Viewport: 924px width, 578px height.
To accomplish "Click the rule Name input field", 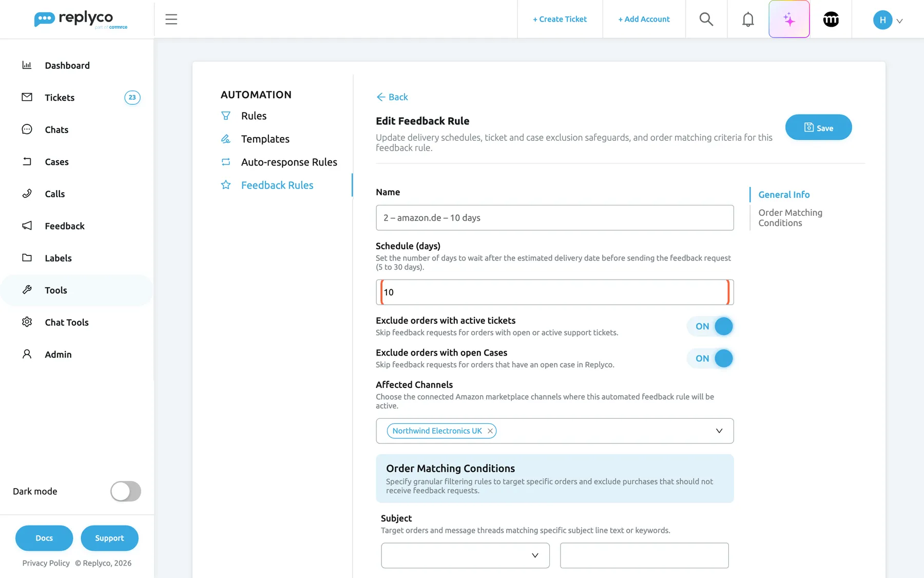I will tap(554, 218).
